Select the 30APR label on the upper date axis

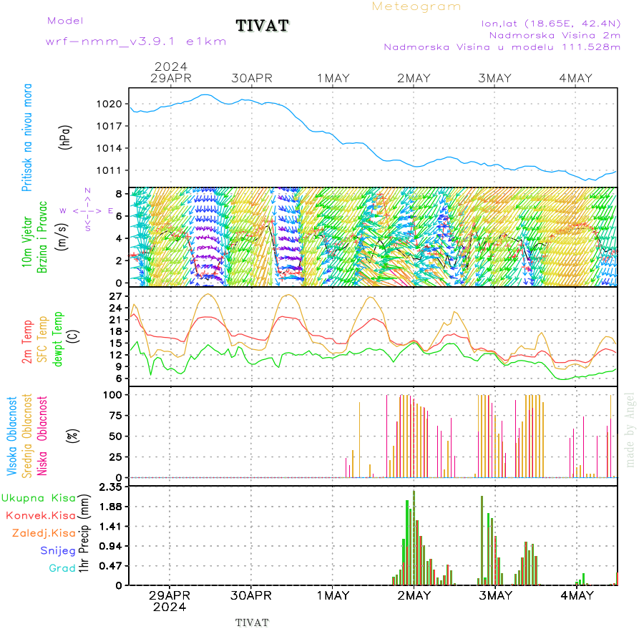click(252, 78)
